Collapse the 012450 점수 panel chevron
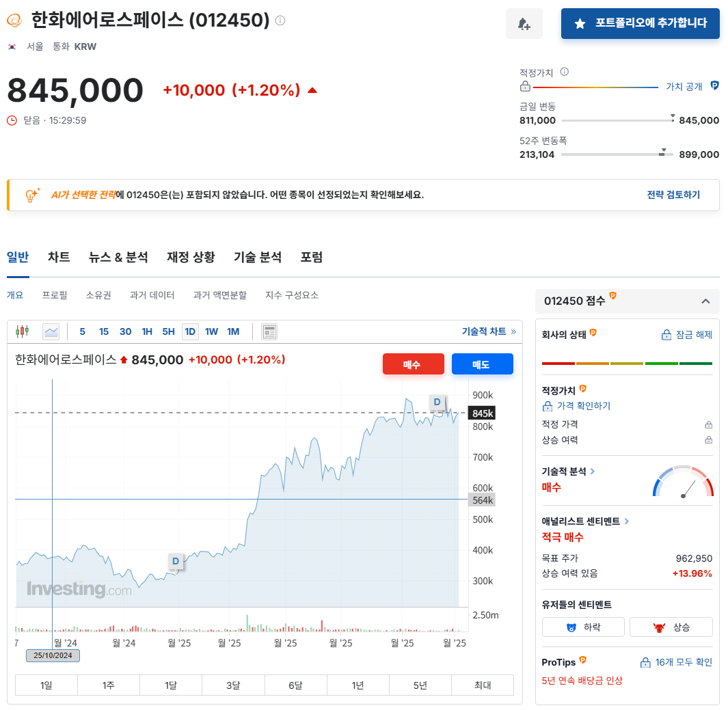This screenshot has height=710, width=728. pyautogui.click(x=705, y=301)
